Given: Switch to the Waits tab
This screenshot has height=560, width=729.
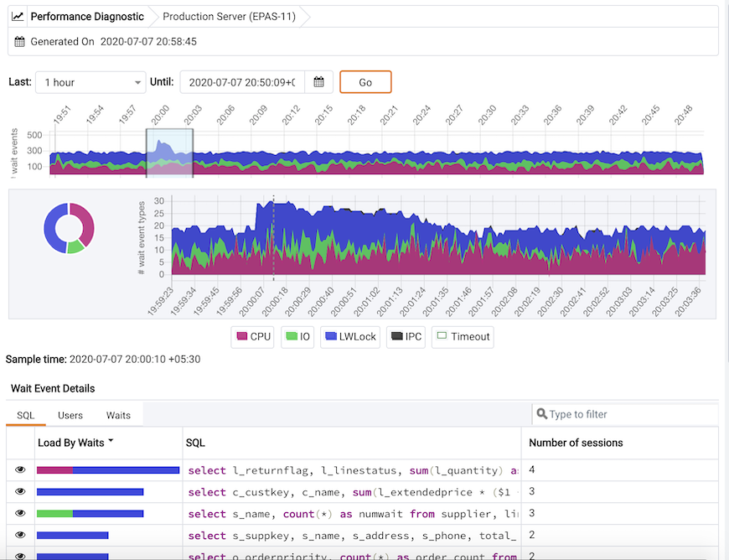Looking at the screenshot, I should (x=118, y=415).
